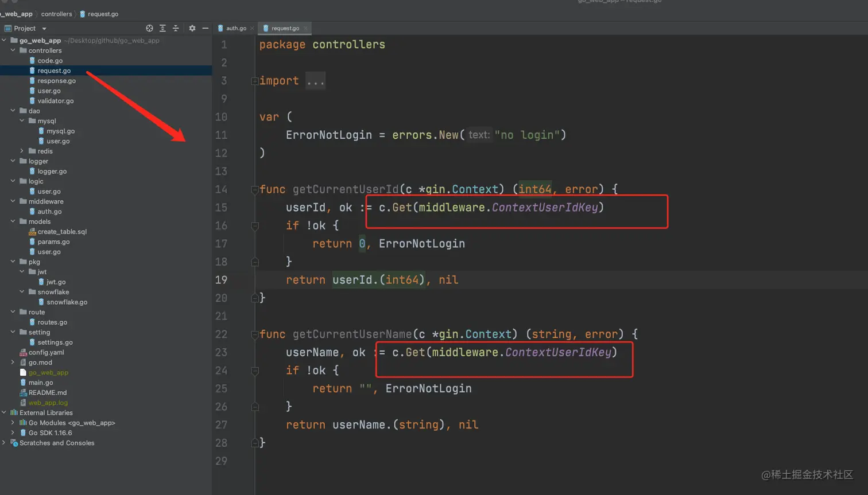Viewport: 868px width, 495px height.
Task: Click controllers in the breadcrumb bar
Action: [56, 14]
